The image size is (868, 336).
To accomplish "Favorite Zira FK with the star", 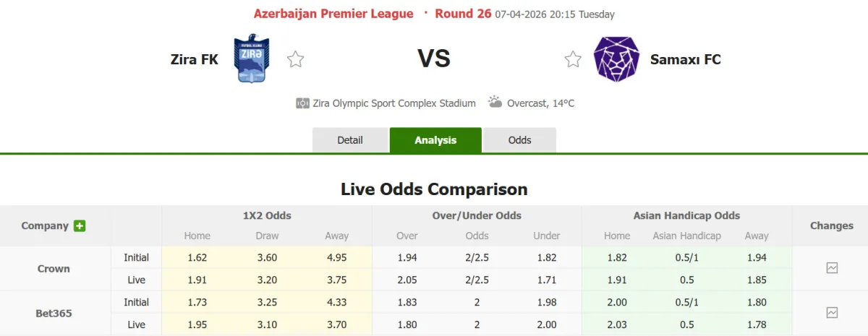I will tap(295, 59).
